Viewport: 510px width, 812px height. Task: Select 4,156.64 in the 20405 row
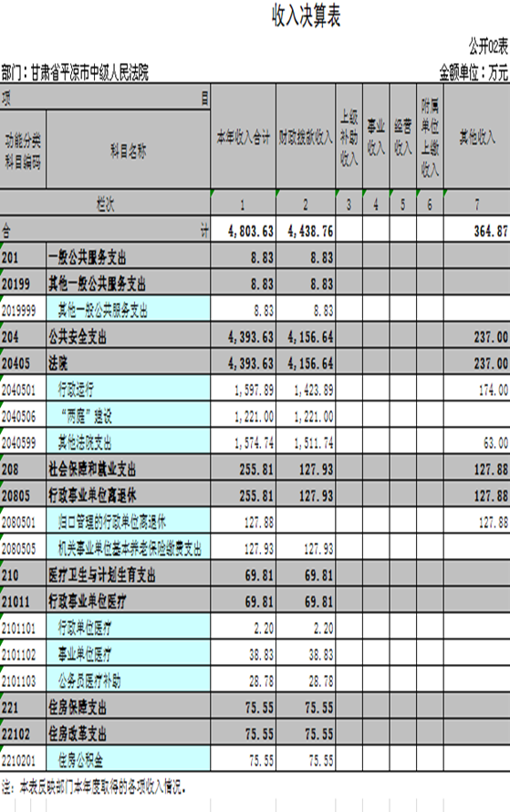pyautogui.click(x=311, y=363)
